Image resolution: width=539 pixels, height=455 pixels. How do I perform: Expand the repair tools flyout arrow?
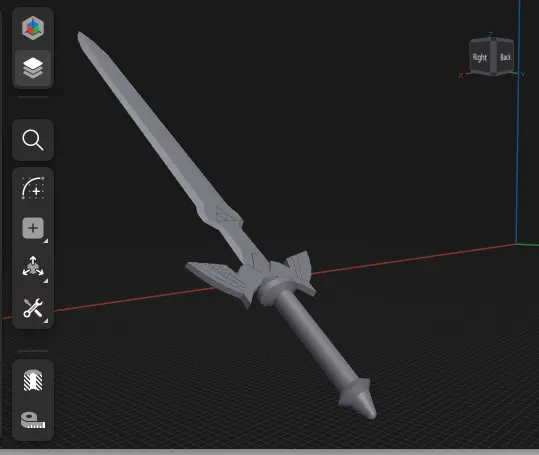point(46,321)
